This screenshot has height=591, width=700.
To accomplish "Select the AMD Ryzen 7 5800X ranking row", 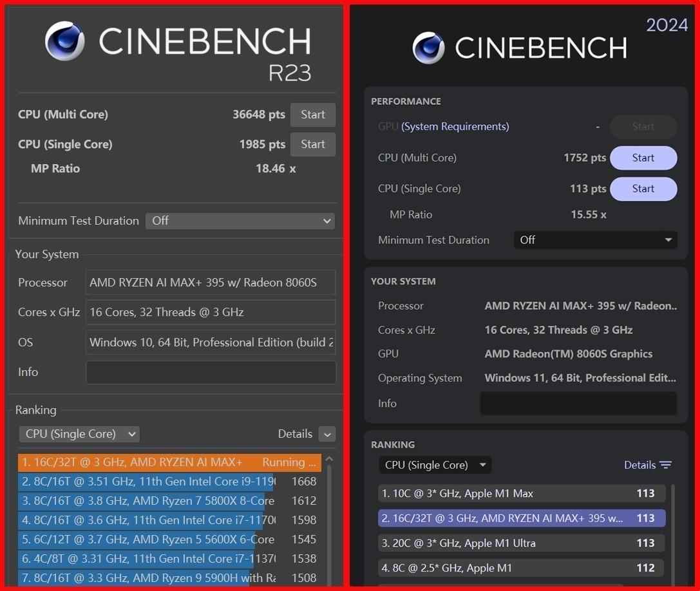I will (x=147, y=501).
